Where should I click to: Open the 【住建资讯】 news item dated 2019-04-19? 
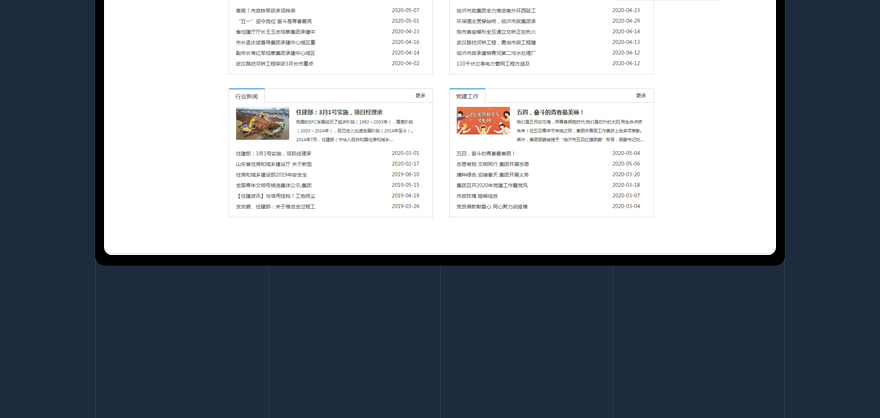coord(275,196)
